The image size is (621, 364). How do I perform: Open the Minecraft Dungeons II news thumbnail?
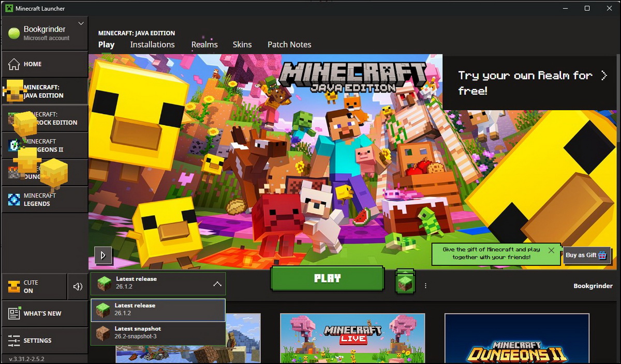516,339
